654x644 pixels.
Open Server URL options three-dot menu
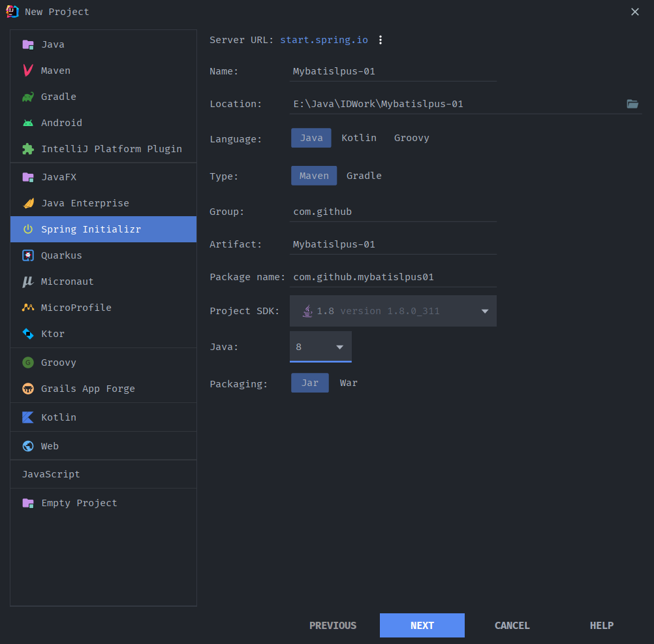pyautogui.click(x=381, y=40)
